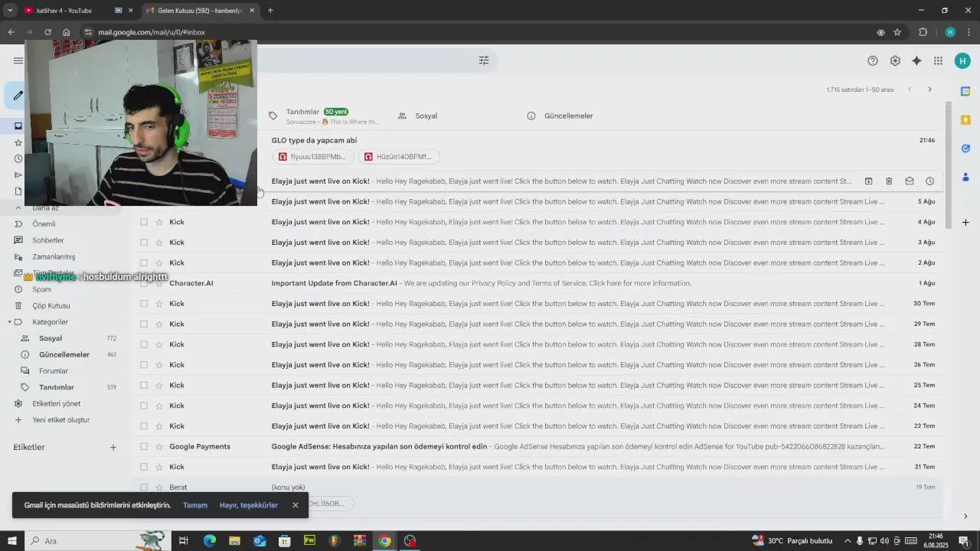Open Çöp Kutusu folder
Image resolution: width=980 pixels, height=551 pixels.
click(51, 305)
